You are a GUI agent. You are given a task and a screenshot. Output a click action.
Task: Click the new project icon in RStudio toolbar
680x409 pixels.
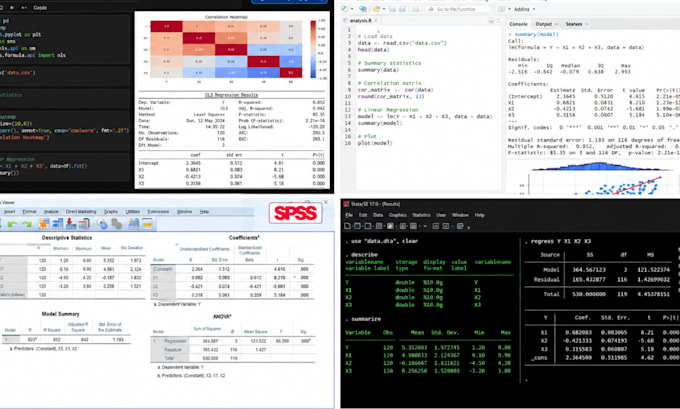click(x=363, y=9)
